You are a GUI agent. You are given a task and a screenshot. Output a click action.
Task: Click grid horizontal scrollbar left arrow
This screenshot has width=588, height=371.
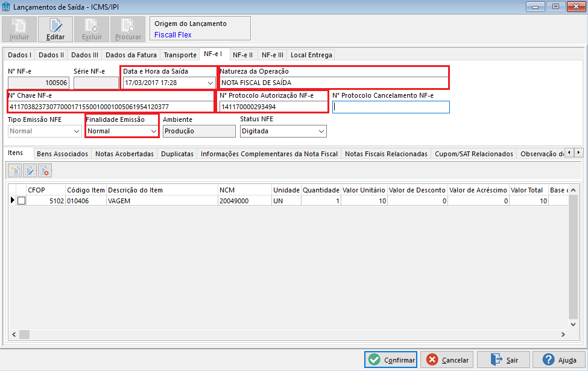[14, 334]
